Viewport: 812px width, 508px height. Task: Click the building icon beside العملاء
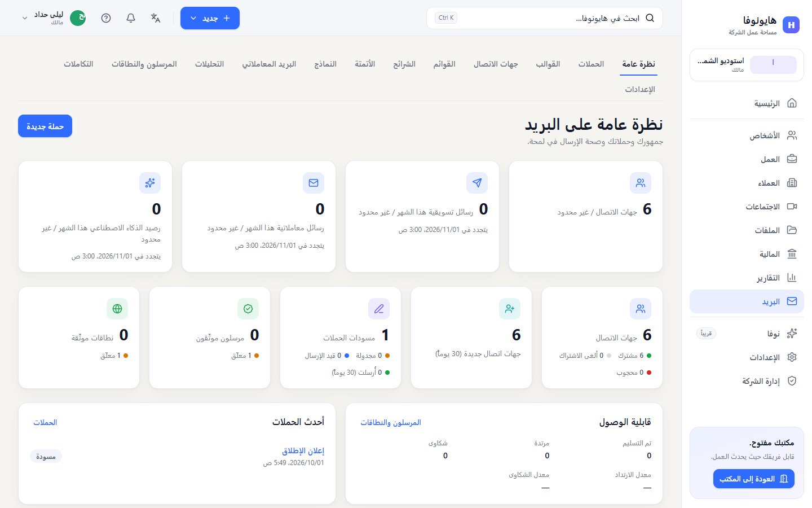click(x=792, y=183)
